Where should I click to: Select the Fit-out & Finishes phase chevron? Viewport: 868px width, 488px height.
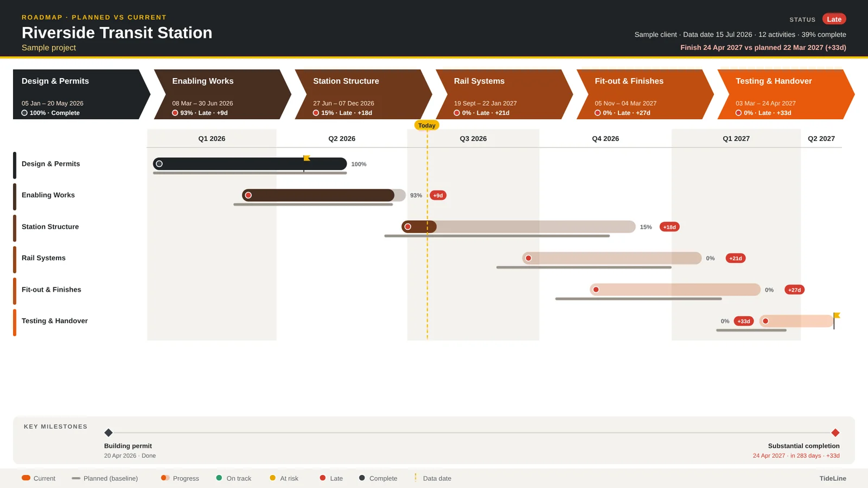(x=645, y=94)
